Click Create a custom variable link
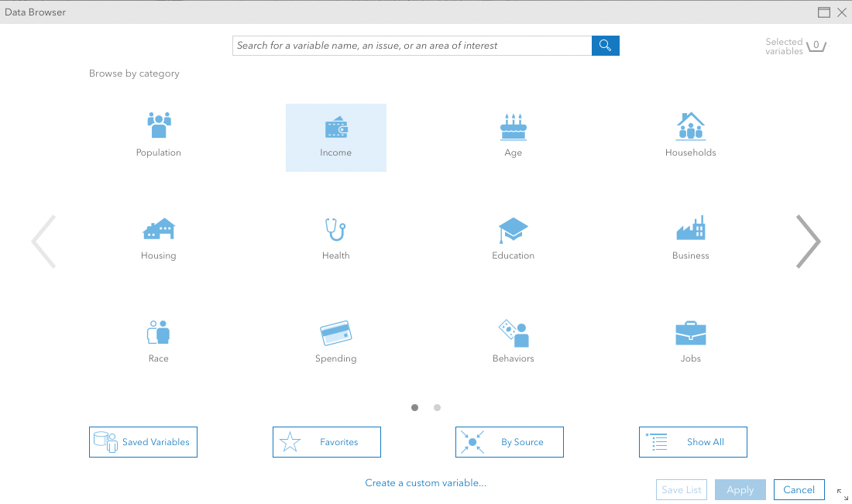 pos(425,483)
